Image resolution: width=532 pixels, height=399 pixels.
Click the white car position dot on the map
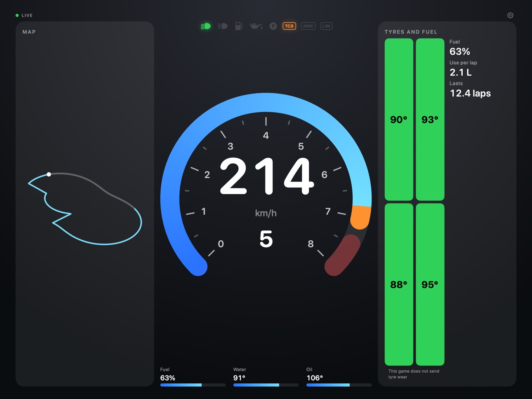coord(49,174)
